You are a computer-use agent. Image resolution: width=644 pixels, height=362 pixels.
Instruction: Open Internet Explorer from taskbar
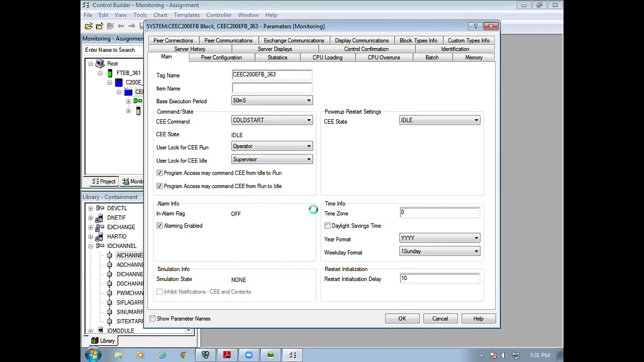[x=162, y=355]
